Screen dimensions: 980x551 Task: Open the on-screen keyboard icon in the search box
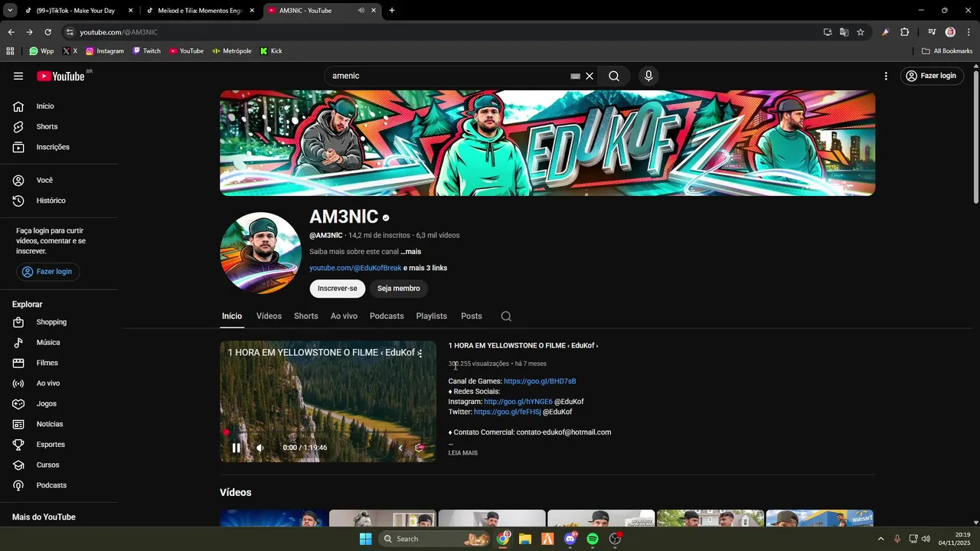point(575,76)
